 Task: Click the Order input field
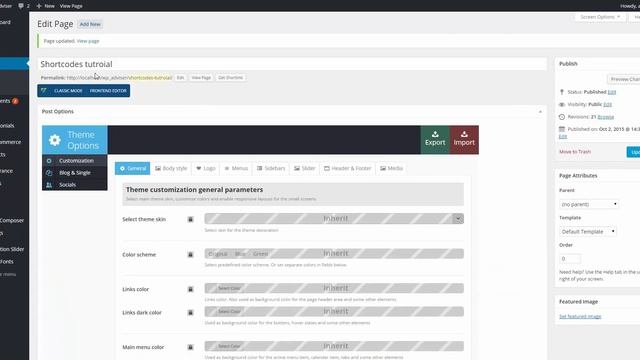(570, 259)
